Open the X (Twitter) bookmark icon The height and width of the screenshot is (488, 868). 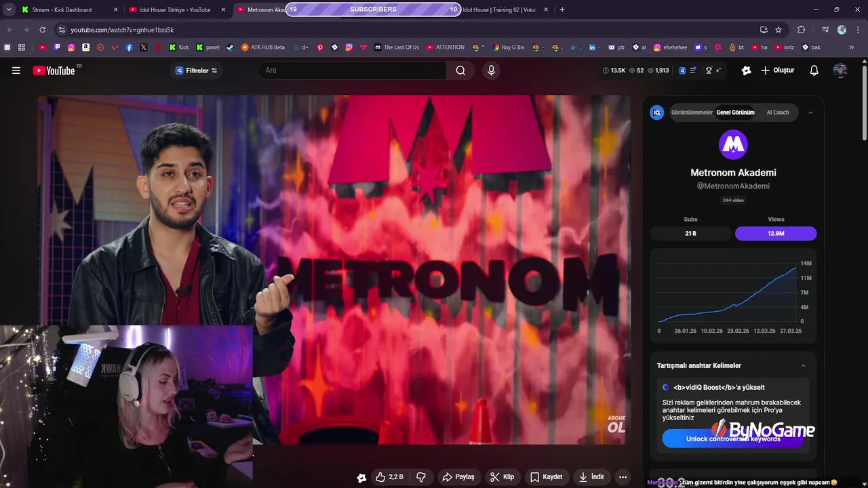pos(144,47)
